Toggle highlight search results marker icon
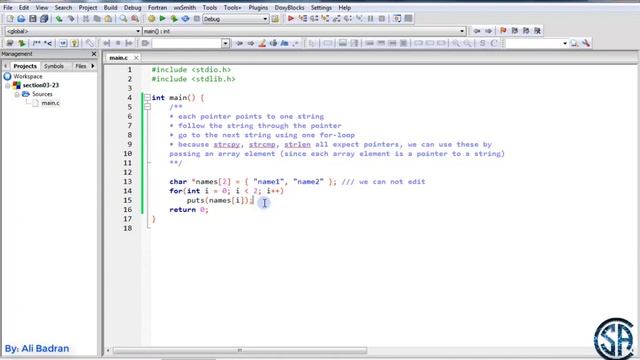This screenshot has height=360, width=640. click(x=262, y=43)
